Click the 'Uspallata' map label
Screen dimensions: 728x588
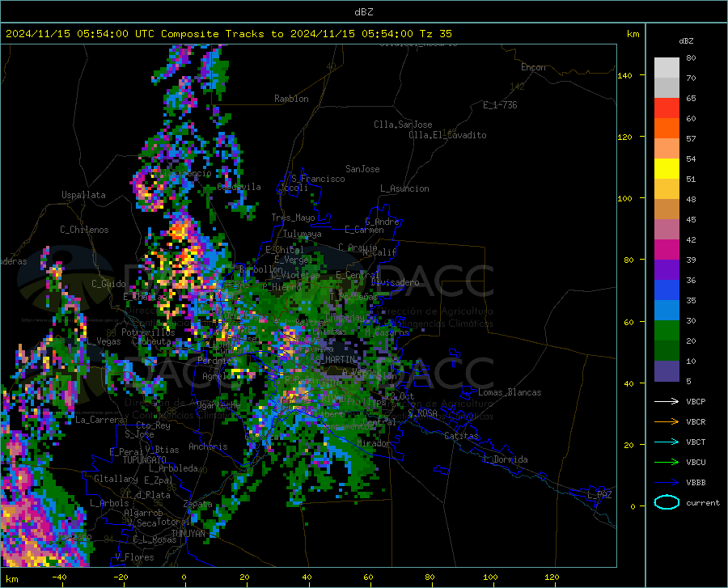83,195
